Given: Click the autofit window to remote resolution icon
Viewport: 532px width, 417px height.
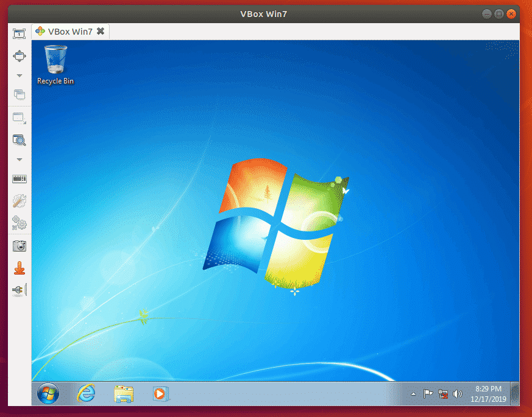Looking at the screenshot, I should [20, 33].
